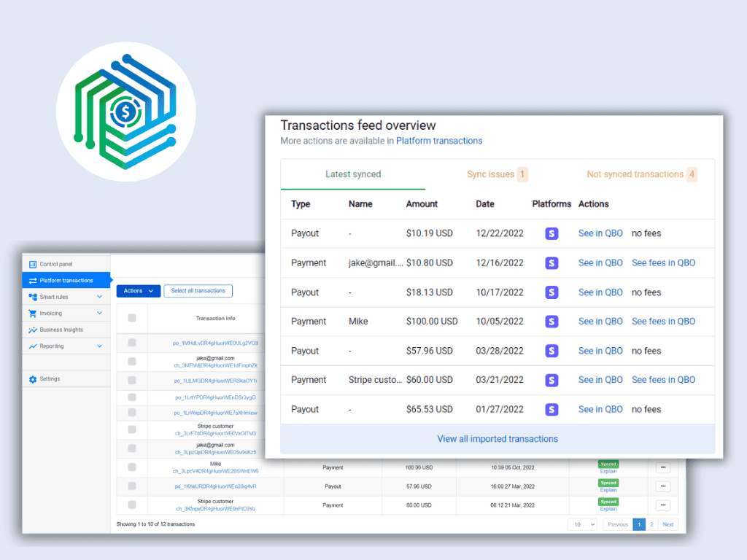Image resolution: width=747 pixels, height=560 pixels.
Task: Open Settings via the gear icon
Action: (x=33, y=379)
